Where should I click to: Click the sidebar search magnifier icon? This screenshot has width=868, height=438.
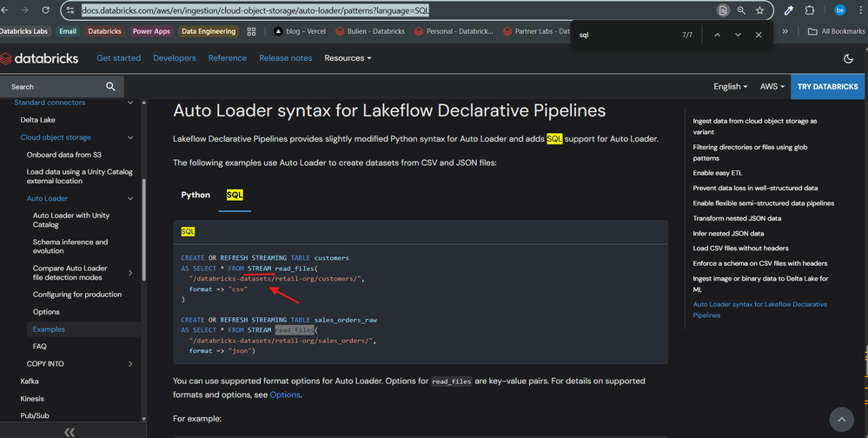110,86
